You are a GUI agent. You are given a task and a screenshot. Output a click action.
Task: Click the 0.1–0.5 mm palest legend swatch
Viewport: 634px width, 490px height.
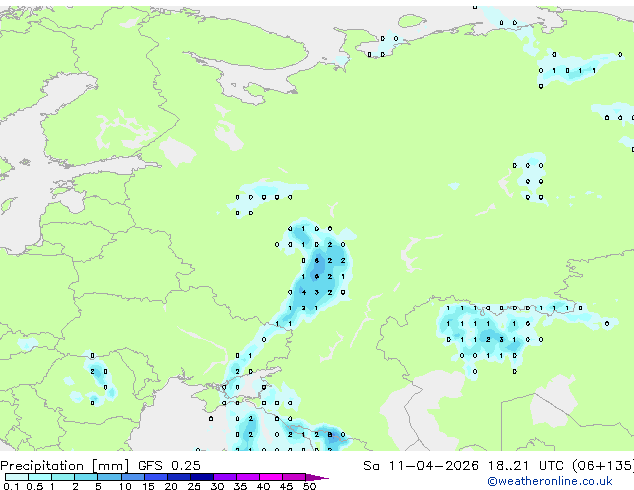pos(17,477)
